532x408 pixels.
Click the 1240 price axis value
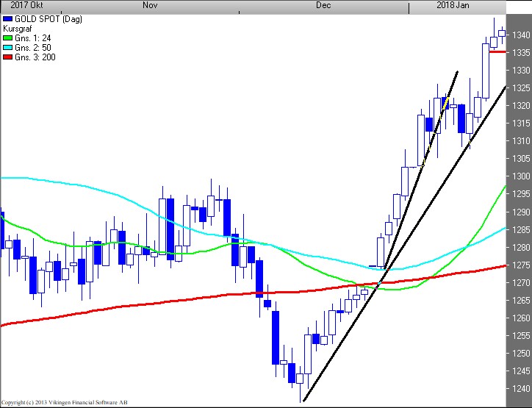(521, 388)
